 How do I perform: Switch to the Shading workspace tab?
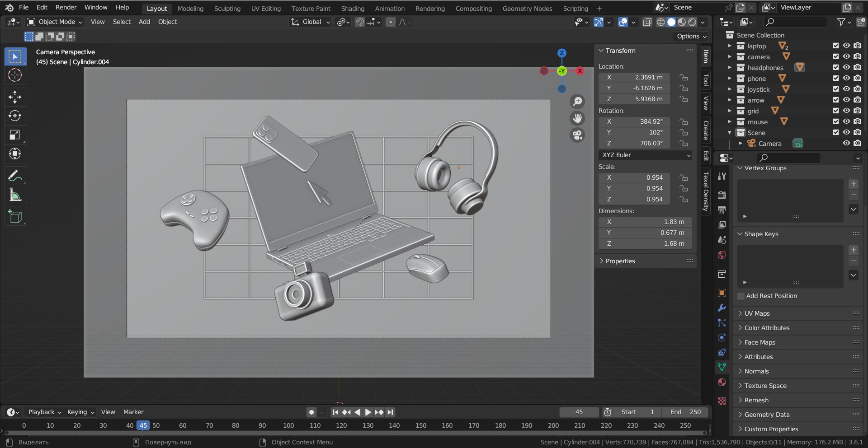click(352, 8)
